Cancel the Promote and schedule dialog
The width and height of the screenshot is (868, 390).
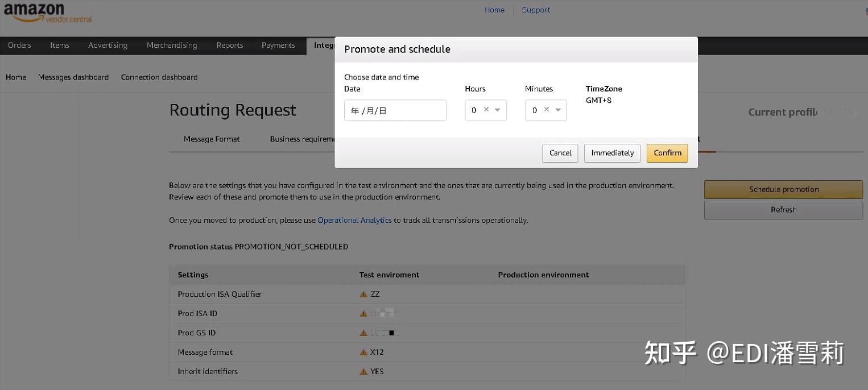pyautogui.click(x=560, y=152)
